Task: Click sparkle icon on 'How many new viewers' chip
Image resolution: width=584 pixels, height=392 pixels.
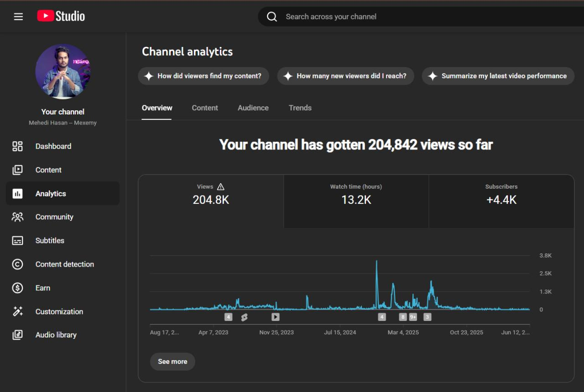Action: tap(288, 76)
